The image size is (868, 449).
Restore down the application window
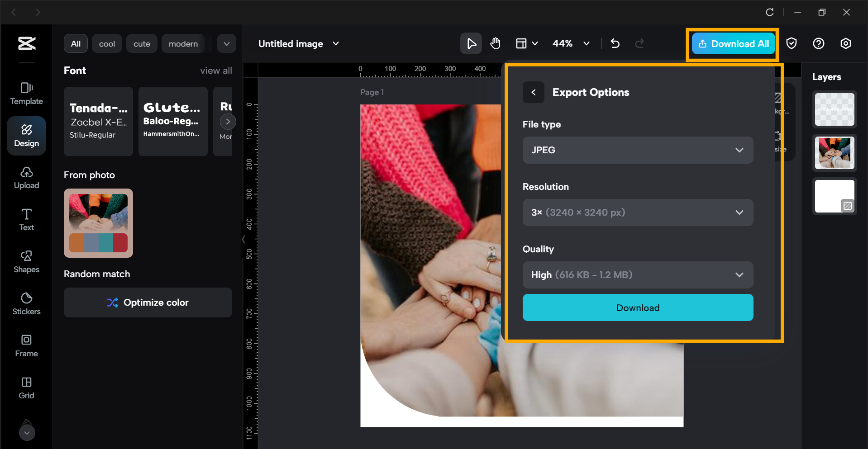[822, 12]
